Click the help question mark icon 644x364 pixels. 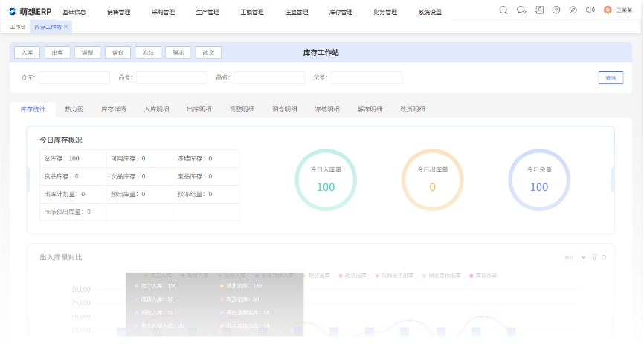point(556,10)
